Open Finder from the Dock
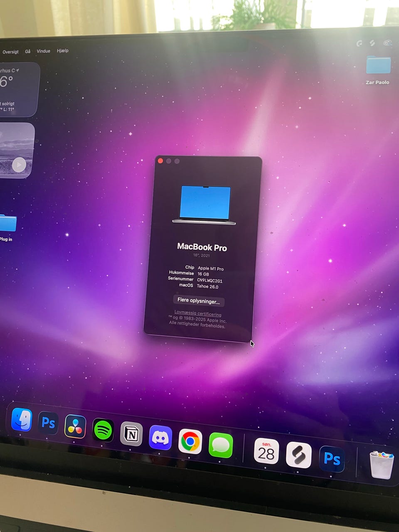This screenshot has width=399, height=532. 22,419
